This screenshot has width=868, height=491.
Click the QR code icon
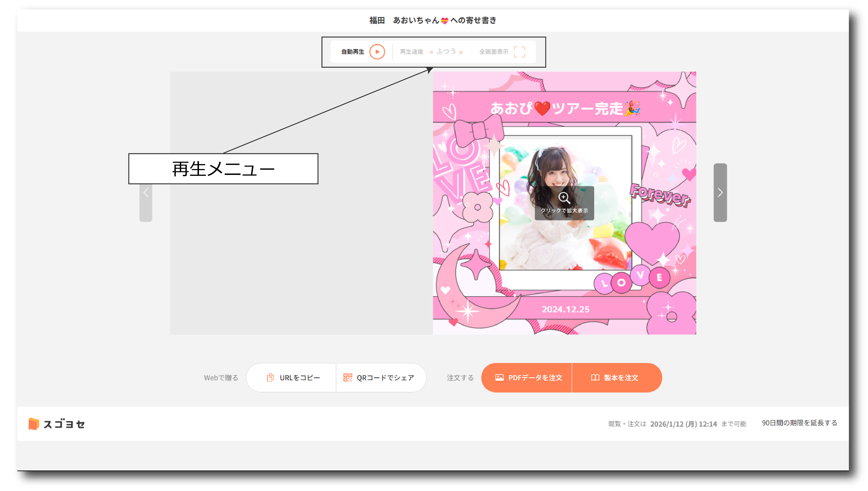click(x=347, y=378)
